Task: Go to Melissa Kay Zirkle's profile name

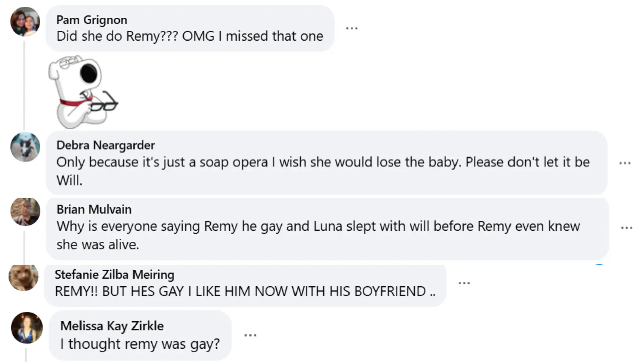Action: pos(112,326)
